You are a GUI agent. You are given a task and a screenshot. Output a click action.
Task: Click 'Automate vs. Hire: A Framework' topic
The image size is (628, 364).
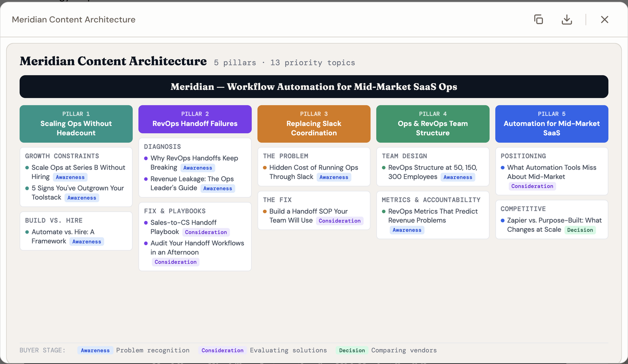pos(63,236)
